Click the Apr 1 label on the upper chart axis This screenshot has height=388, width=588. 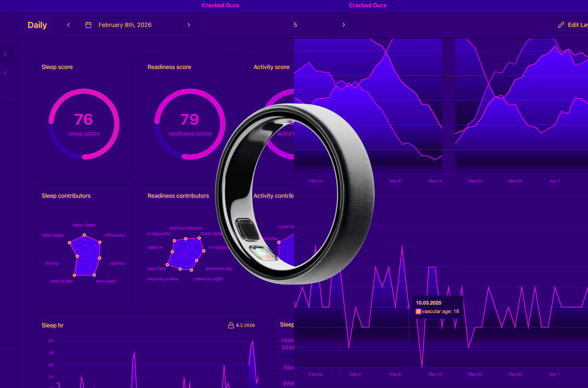click(x=555, y=181)
